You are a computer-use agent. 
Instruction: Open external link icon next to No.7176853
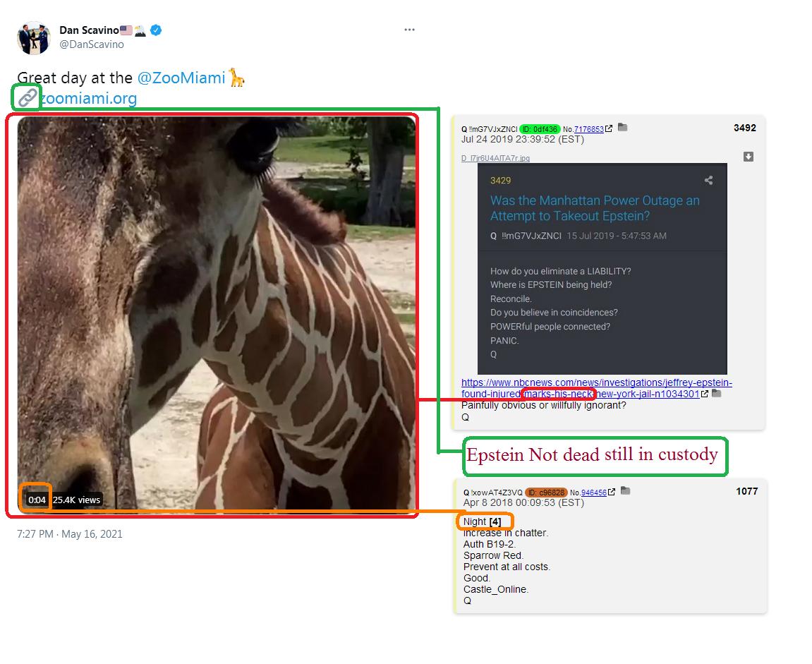pyautogui.click(x=609, y=128)
